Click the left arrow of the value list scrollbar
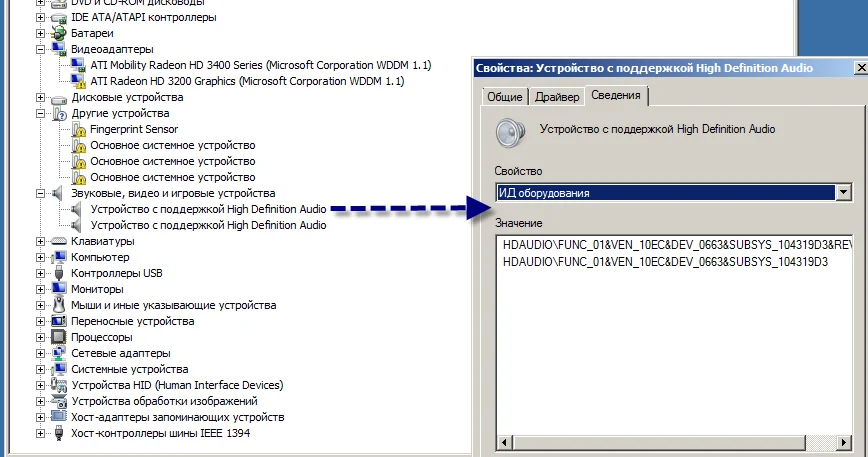 [504, 442]
